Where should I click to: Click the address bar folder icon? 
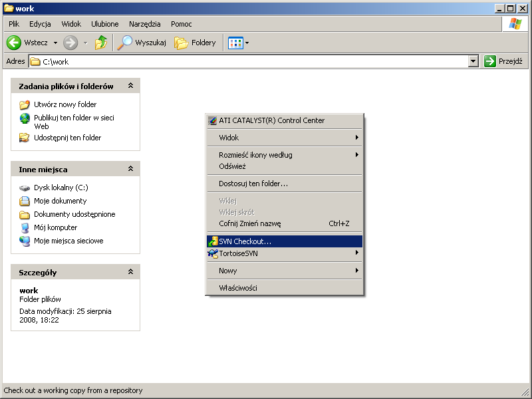coord(35,61)
